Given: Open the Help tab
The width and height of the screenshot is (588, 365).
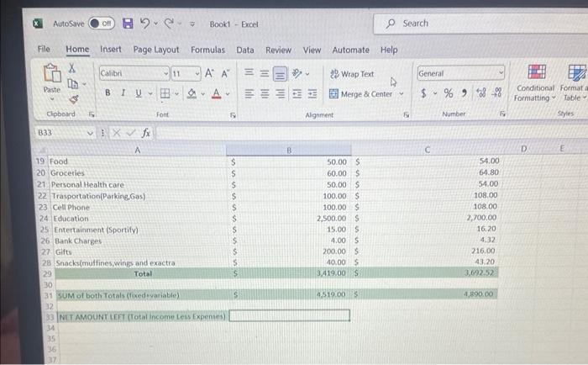Looking at the screenshot, I should point(389,50).
